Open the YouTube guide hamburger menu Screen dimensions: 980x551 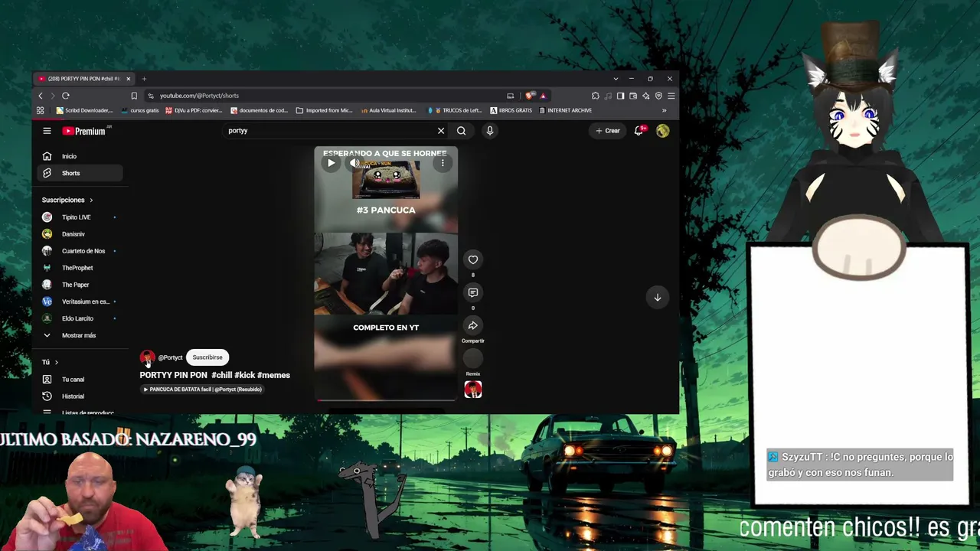(47, 131)
